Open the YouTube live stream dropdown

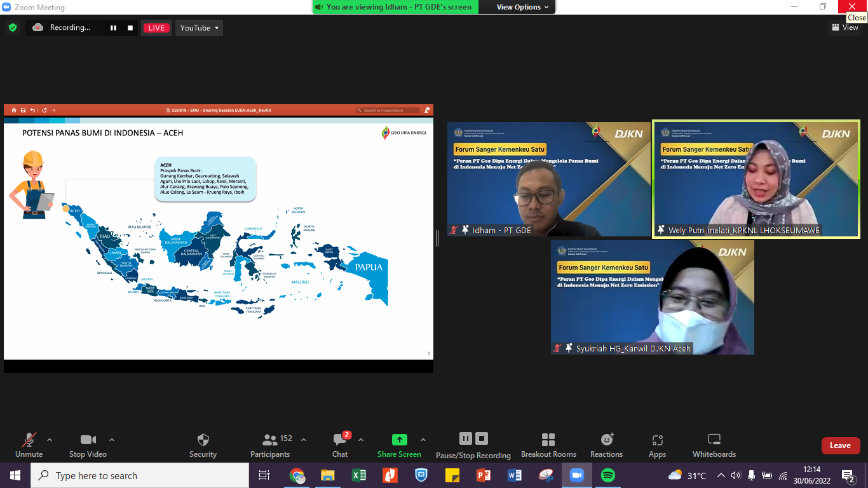pyautogui.click(x=199, y=28)
